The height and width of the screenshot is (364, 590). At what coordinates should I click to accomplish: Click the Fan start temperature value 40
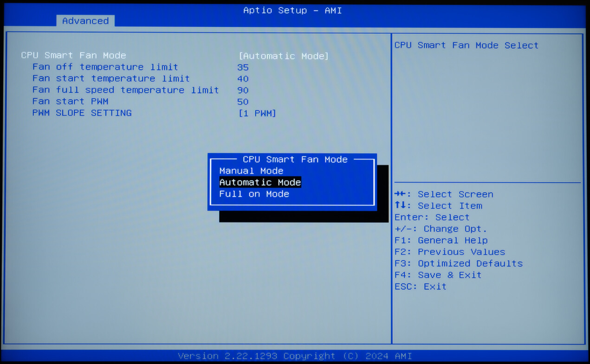[x=243, y=79]
